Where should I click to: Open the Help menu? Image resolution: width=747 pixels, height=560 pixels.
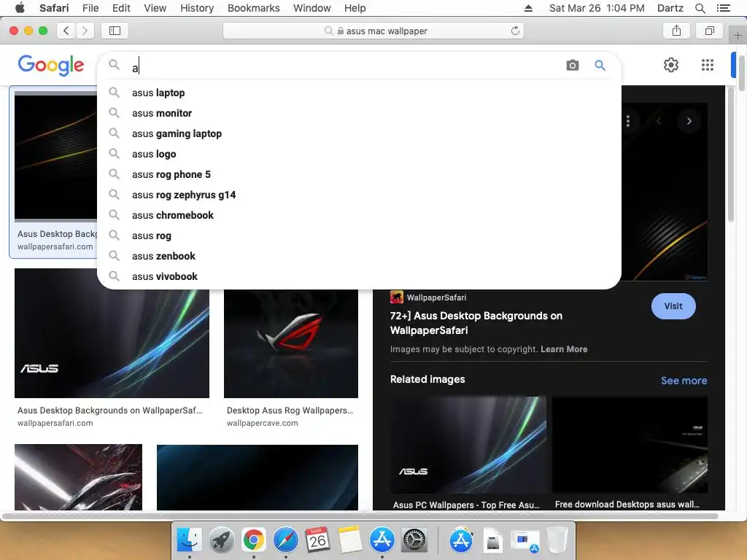pyautogui.click(x=355, y=8)
